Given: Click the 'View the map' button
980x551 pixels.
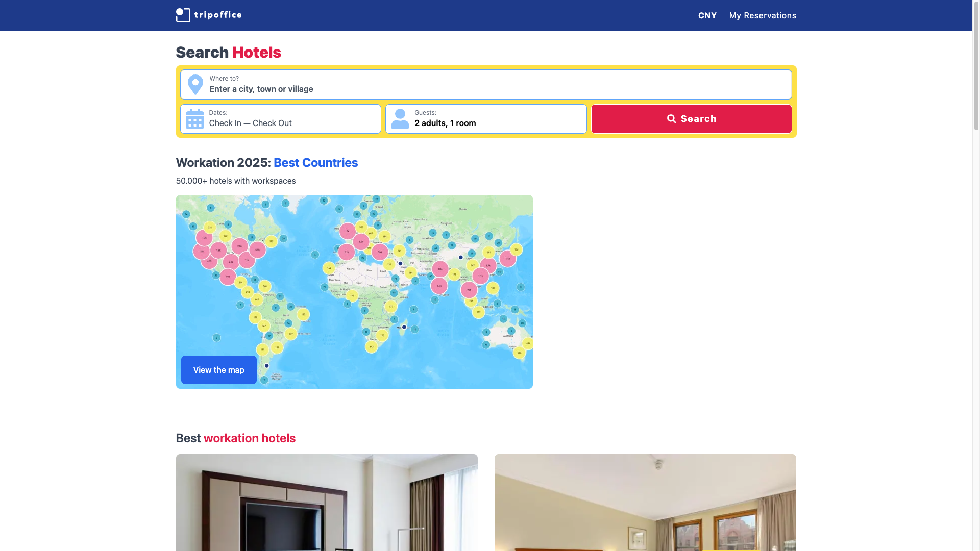Looking at the screenshot, I should click(218, 370).
